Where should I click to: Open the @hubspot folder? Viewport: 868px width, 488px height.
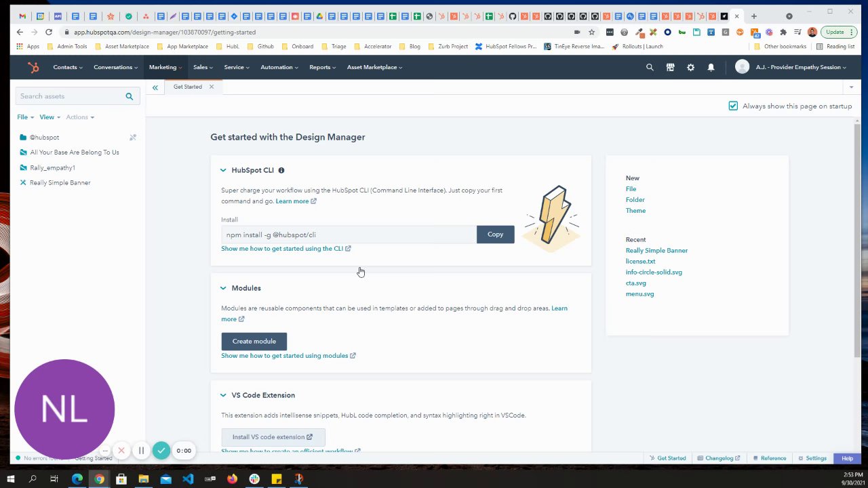point(44,138)
